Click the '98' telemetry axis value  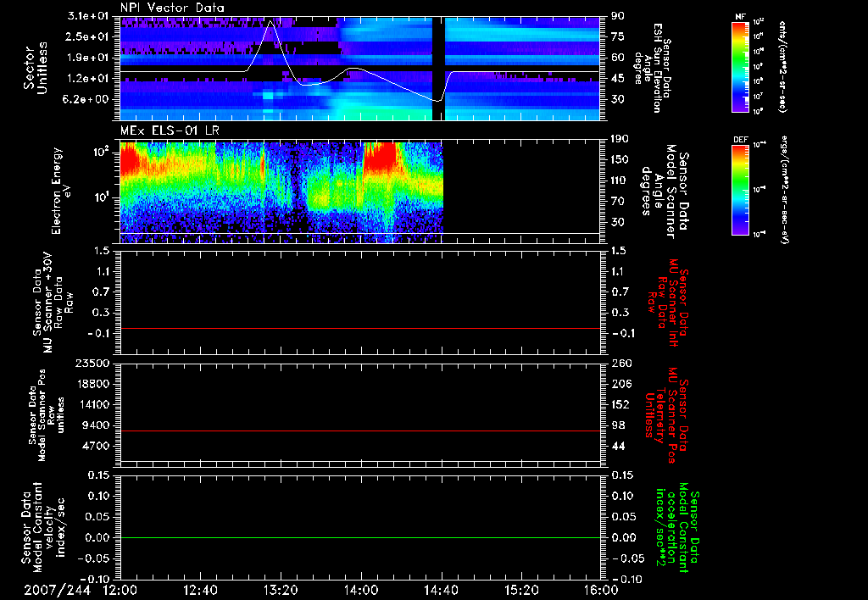click(618, 425)
